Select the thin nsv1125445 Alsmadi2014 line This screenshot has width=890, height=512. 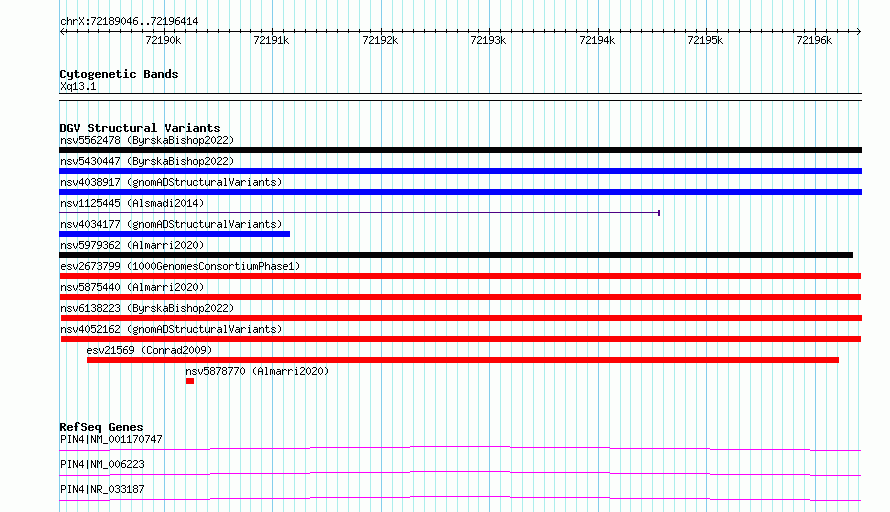[x=359, y=213]
